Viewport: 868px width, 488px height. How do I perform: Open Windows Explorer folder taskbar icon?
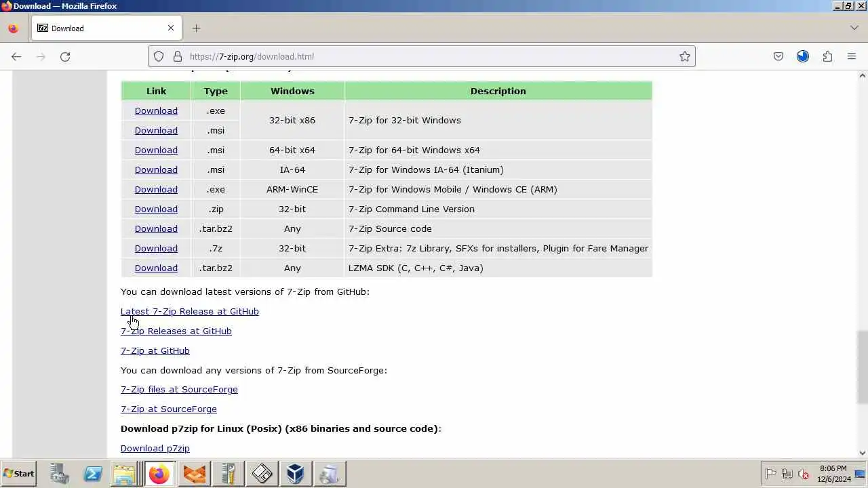click(x=125, y=474)
